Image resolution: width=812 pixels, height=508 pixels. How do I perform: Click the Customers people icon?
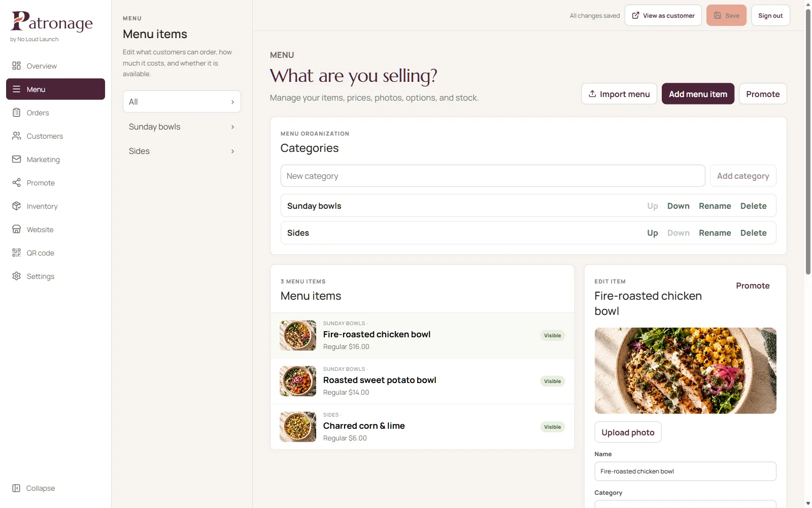click(x=16, y=136)
